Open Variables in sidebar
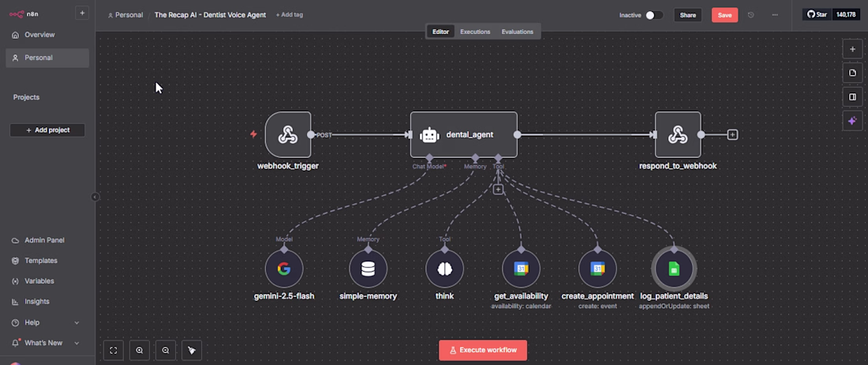The image size is (868, 365). point(46,280)
